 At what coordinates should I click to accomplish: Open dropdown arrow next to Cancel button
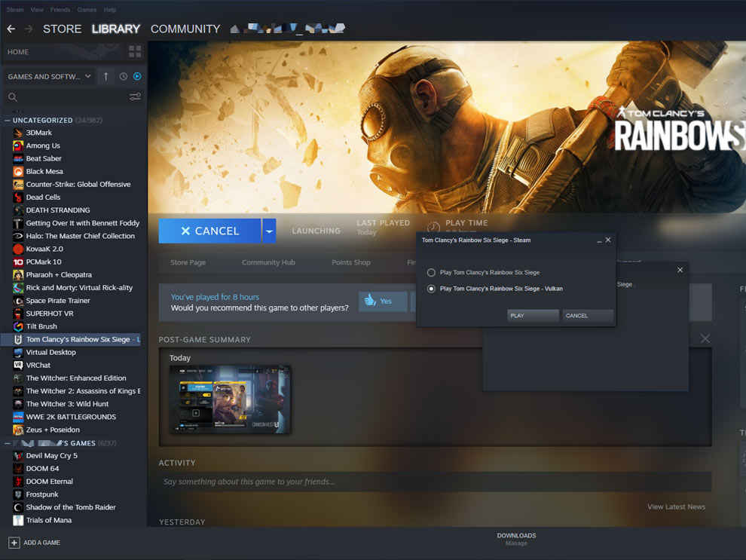click(269, 231)
